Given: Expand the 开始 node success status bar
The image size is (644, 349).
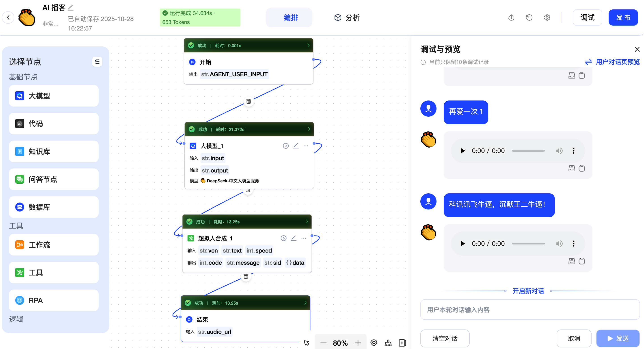Looking at the screenshot, I should coord(308,45).
